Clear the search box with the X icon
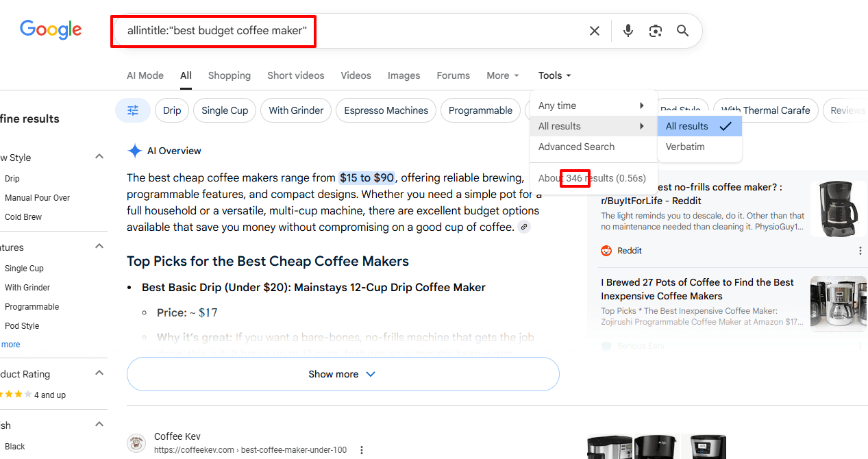 pos(595,31)
